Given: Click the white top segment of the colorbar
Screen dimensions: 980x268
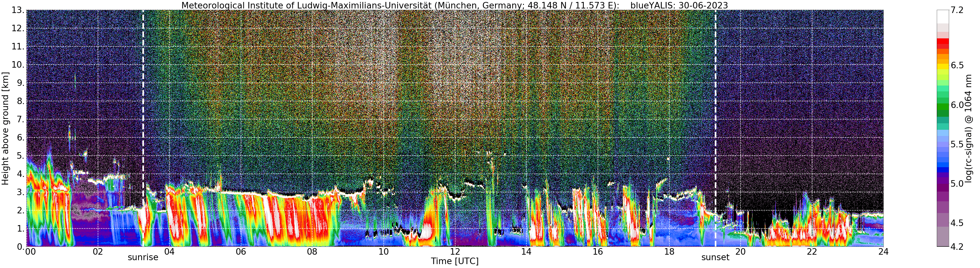Looking at the screenshot, I should [x=943, y=17].
